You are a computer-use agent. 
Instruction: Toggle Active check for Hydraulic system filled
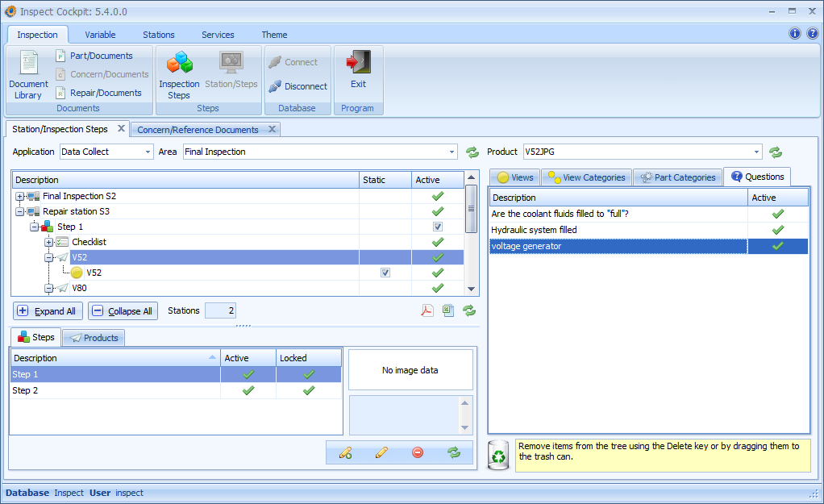click(x=778, y=230)
